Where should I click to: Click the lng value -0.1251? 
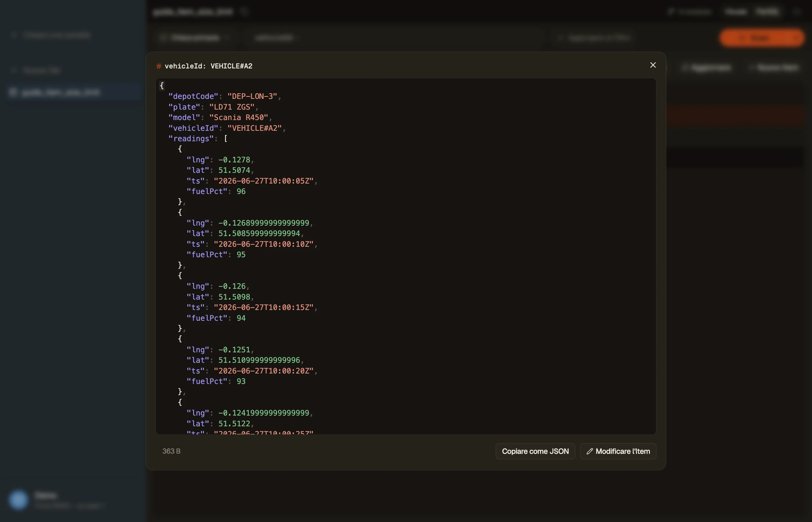234,350
